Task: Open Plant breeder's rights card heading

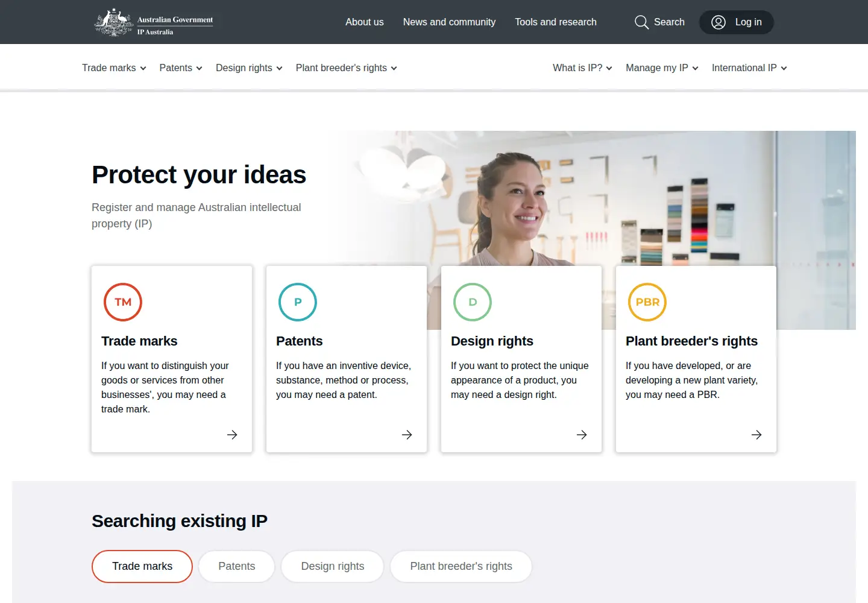Action: [x=691, y=341]
